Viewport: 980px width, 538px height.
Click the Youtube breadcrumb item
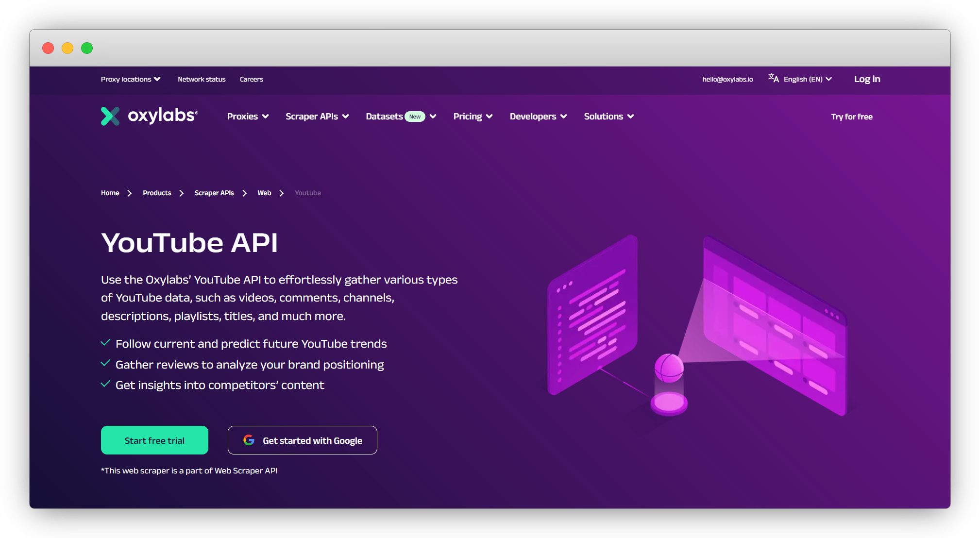tap(308, 193)
